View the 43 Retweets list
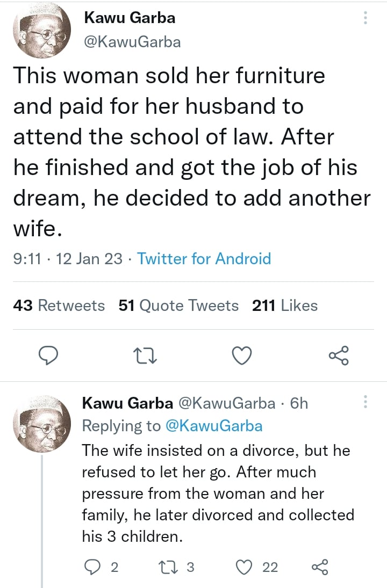 59,306
